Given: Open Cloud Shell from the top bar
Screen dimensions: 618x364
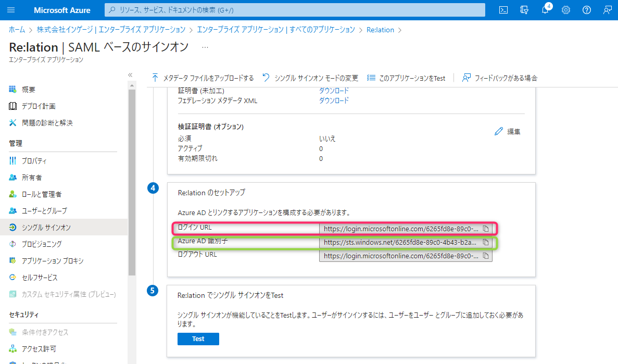Looking at the screenshot, I should click(503, 10).
